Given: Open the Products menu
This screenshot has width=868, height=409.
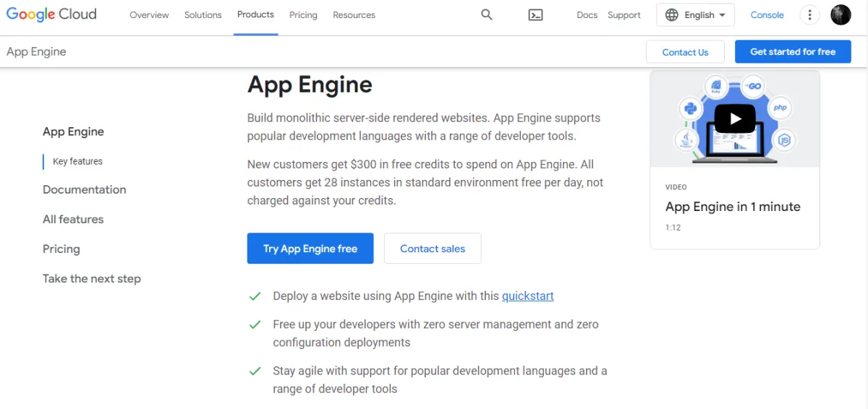Looking at the screenshot, I should pyautogui.click(x=255, y=14).
